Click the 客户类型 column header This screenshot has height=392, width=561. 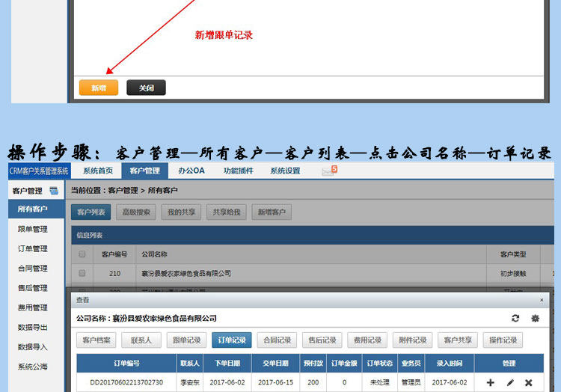pyautogui.click(x=513, y=254)
